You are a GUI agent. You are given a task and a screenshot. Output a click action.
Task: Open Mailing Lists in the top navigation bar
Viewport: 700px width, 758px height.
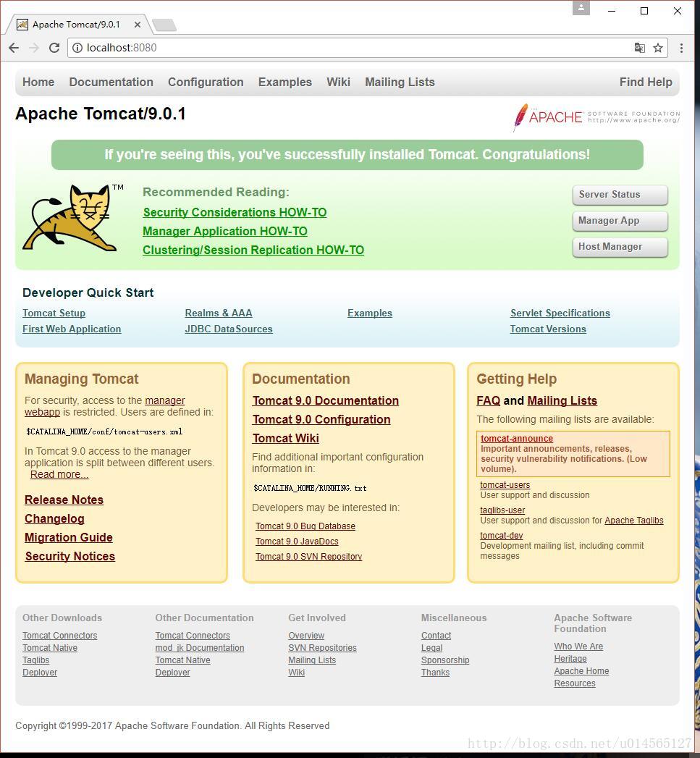[400, 83]
